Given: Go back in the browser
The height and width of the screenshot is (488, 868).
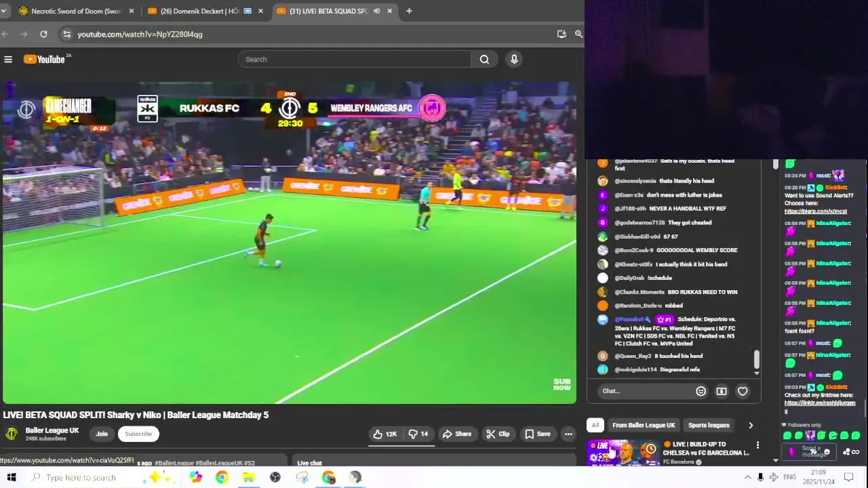Looking at the screenshot, I should pos(5,34).
